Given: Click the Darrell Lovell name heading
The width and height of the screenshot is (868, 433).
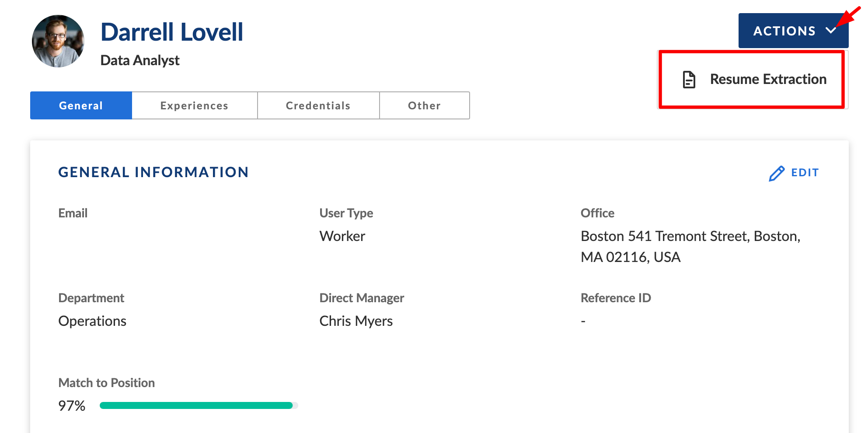Looking at the screenshot, I should click(x=172, y=32).
